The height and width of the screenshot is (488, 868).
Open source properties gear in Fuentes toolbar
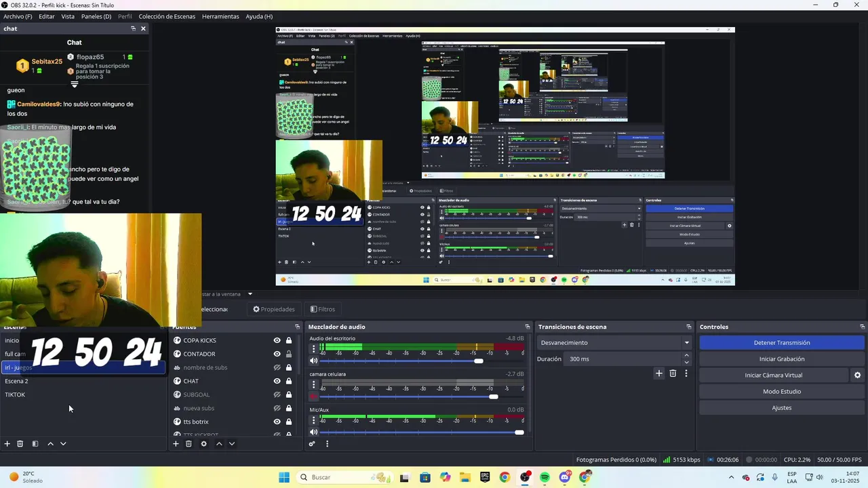(203, 444)
